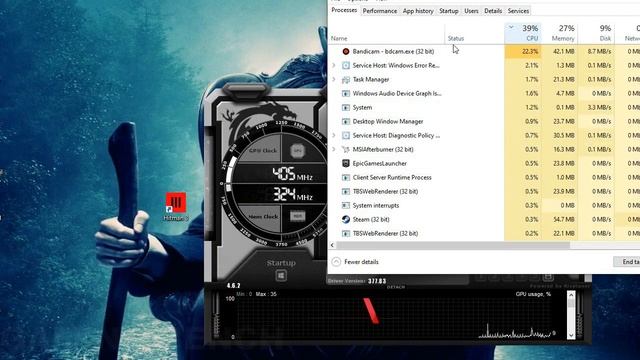Screen dimensions: 640x360
Task: Expand Service Host: Diagnostic Policy row
Action: pyautogui.click(x=334, y=136)
